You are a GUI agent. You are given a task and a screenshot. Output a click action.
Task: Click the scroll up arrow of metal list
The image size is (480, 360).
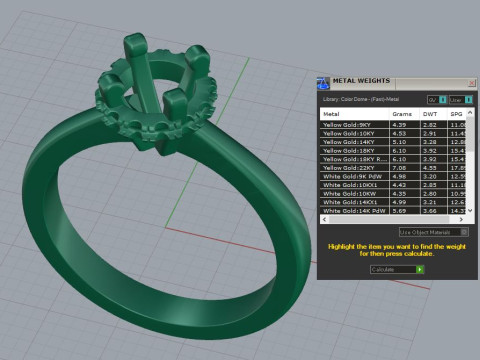coord(470,113)
